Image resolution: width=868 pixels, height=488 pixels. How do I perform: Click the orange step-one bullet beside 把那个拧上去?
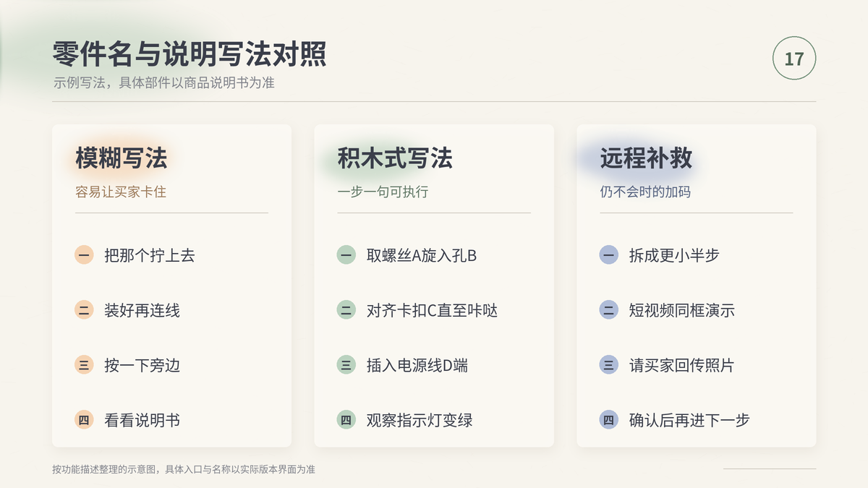[x=84, y=255]
